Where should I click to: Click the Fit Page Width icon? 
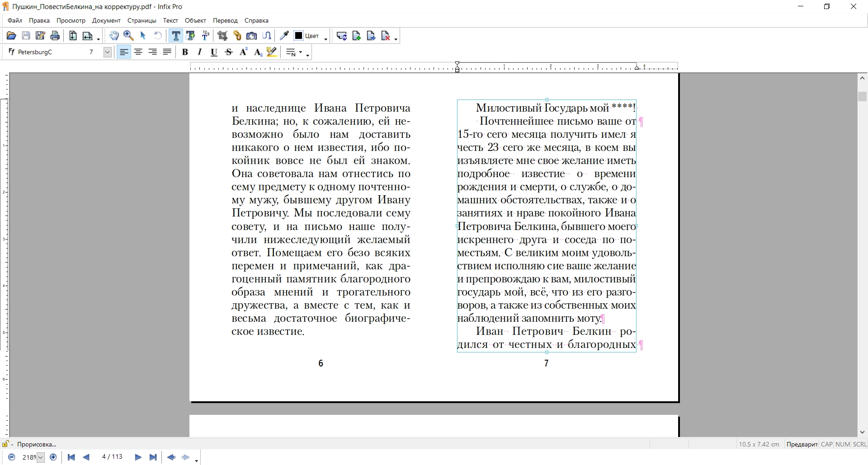(x=88, y=36)
